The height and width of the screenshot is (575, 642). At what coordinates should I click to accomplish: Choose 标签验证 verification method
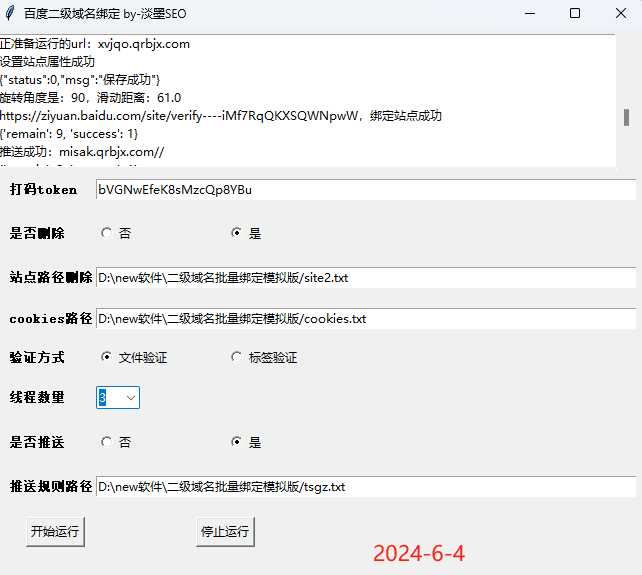click(236, 357)
